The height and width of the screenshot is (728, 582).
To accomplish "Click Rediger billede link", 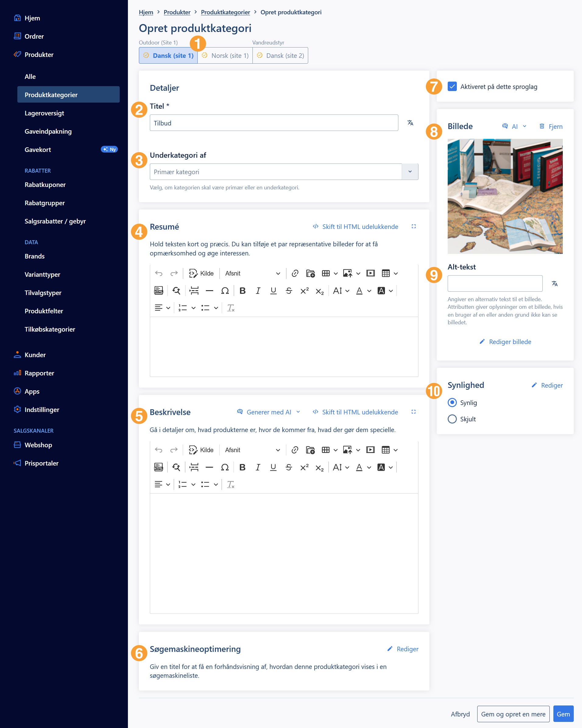I will click(505, 342).
